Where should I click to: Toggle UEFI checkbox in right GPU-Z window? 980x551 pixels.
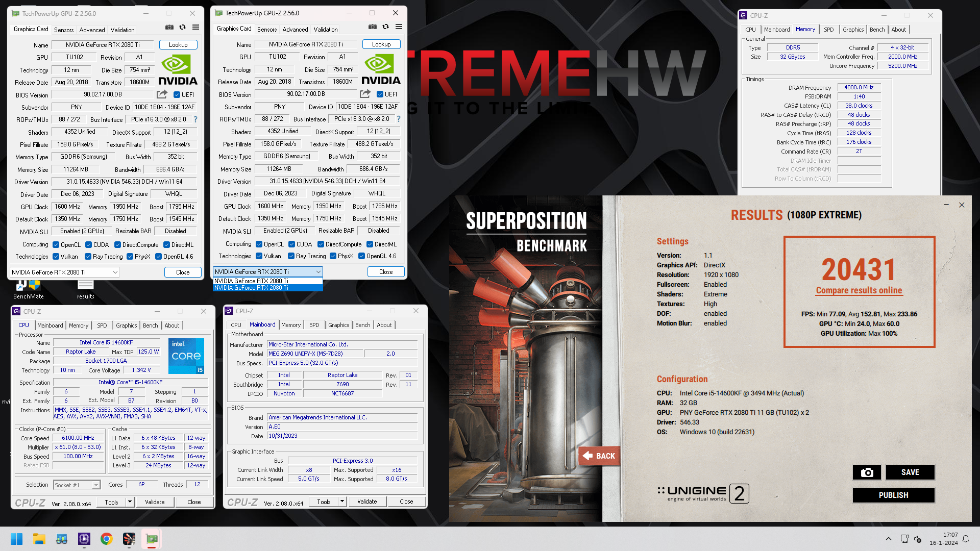point(380,94)
